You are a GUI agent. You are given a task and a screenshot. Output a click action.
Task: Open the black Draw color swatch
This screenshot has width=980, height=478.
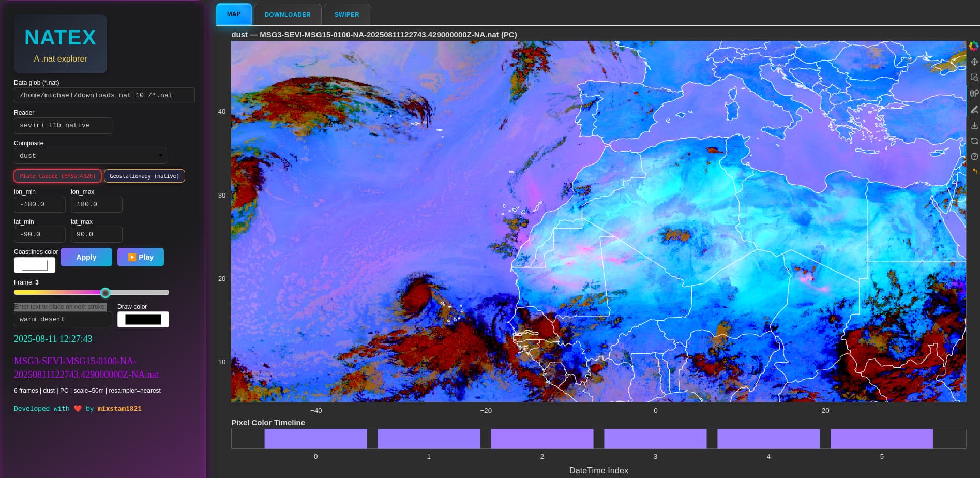pyautogui.click(x=143, y=320)
